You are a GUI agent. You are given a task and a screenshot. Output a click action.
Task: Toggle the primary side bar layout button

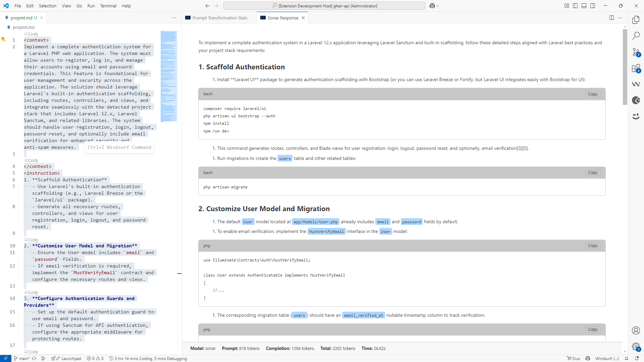575,6
